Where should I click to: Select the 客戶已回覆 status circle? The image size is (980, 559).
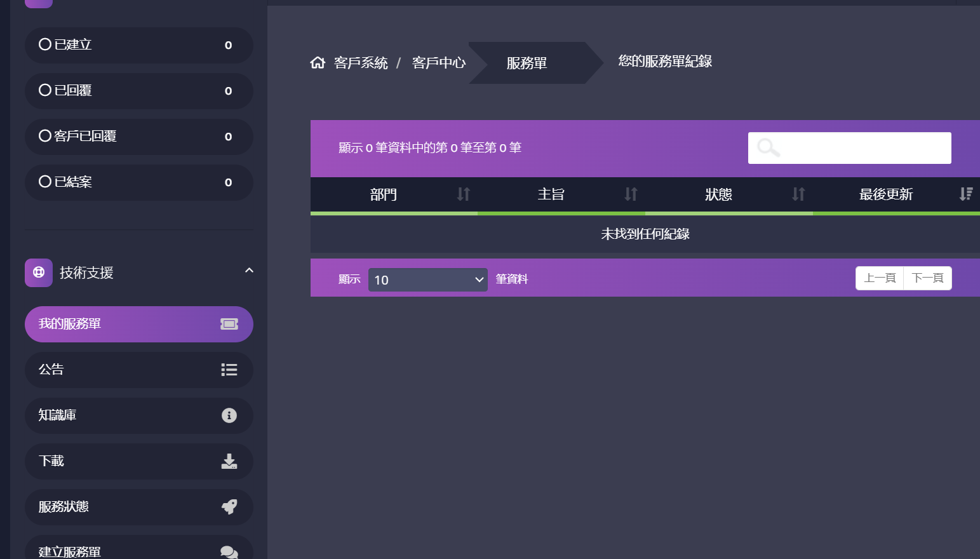[x=44, y=136]
